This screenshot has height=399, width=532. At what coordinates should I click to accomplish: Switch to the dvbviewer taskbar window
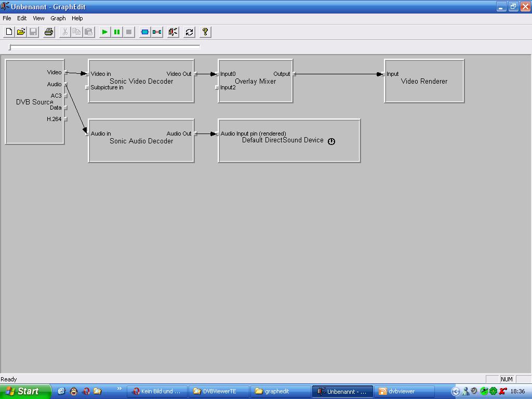click(404, 392)
